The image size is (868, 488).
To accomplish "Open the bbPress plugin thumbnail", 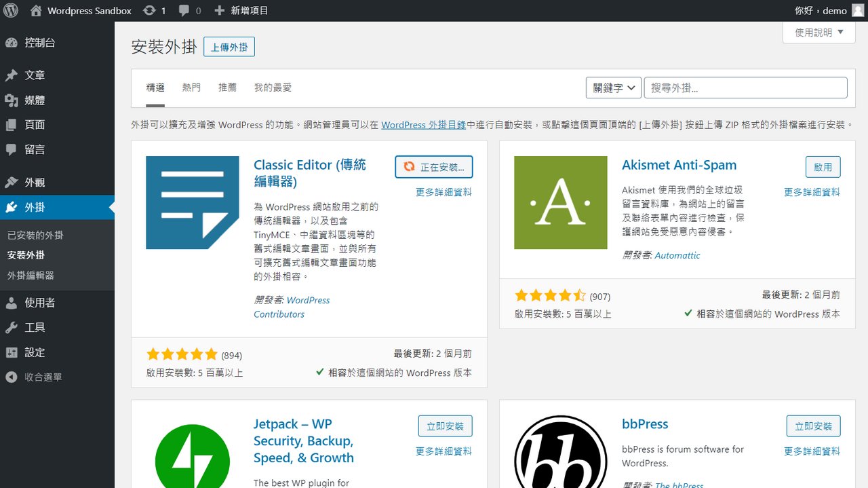I will 561,451.
